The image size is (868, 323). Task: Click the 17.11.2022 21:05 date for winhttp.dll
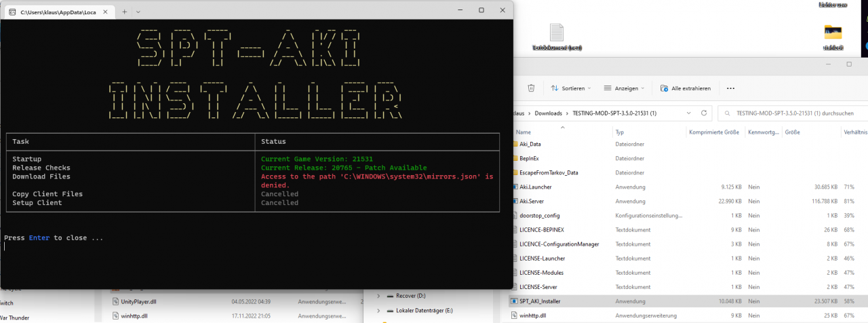(x=252, y=316)
